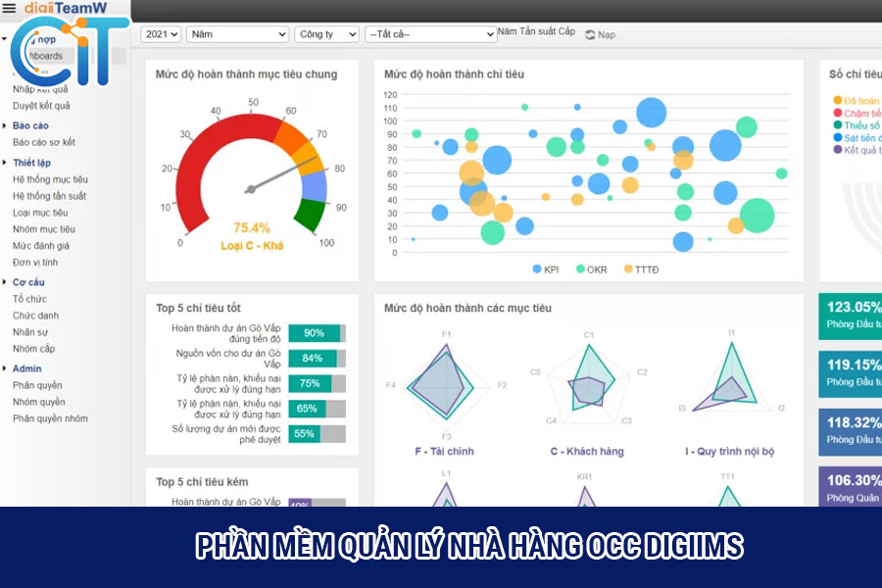Click the 119.15% department card
Screen dimensions: 882x588
(850, 374)
